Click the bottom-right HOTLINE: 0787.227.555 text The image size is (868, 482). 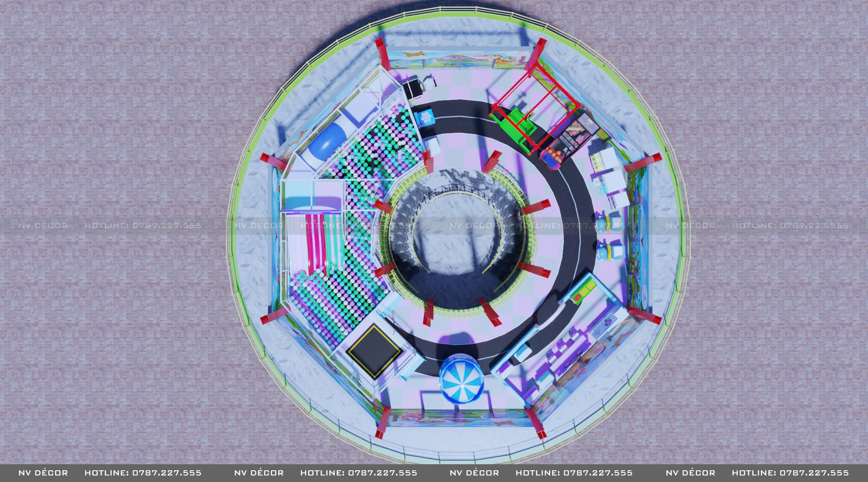[790, 473]
